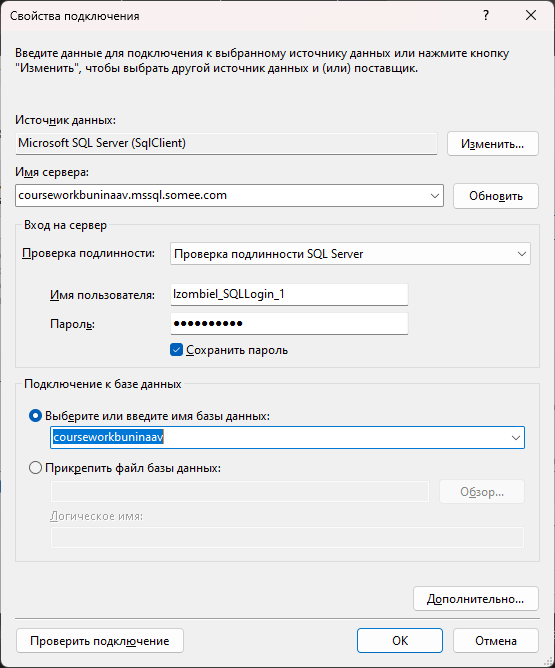Screen dimensions: 555x668
Task: Uncheck the Сохранить пароль checkbox
Action: [x=176, y=350]
